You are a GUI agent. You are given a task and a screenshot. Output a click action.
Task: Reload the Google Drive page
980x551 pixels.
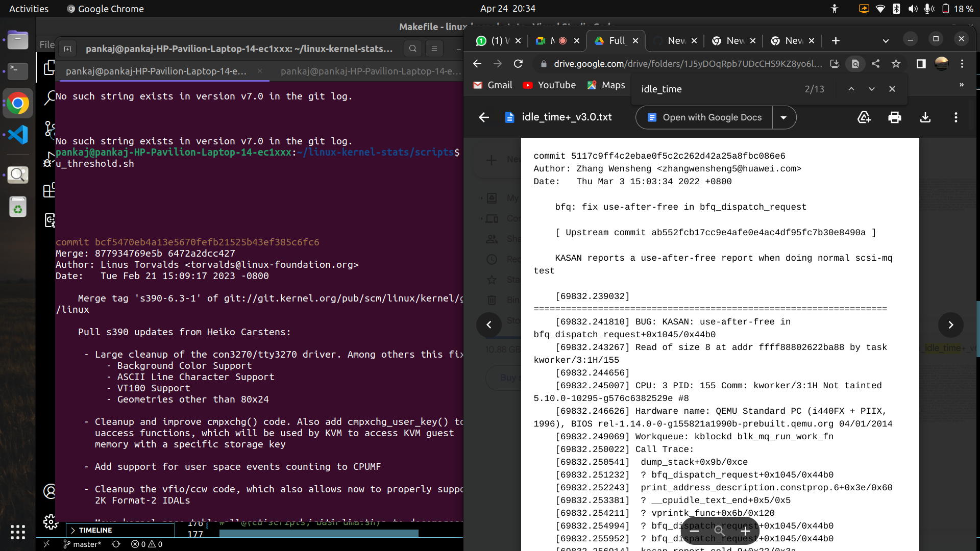pos(518,64)
